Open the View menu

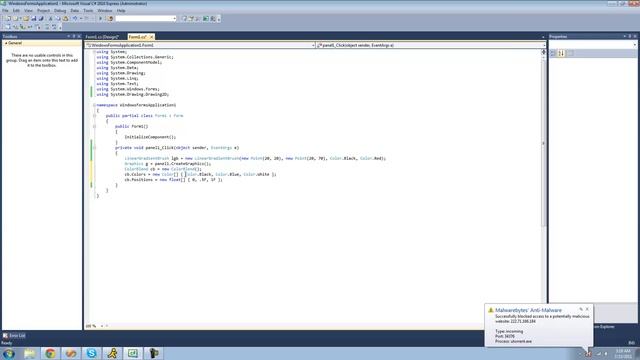28,11
